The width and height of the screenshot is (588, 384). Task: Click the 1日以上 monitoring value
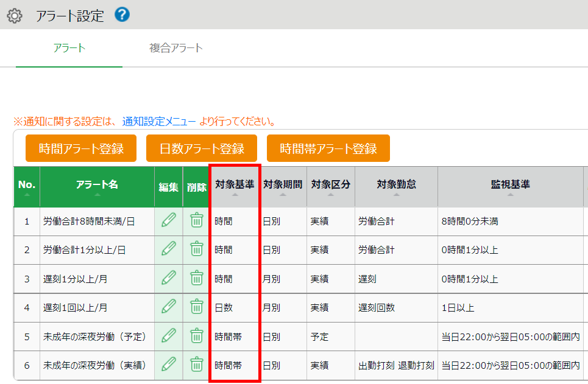tap(458, 307)
